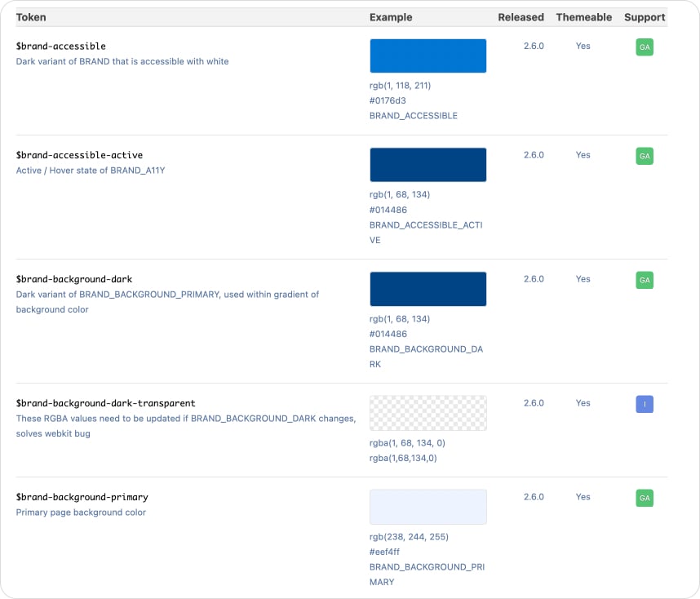Click the rgb(238, 244, 255) value text

pos(409,537)
